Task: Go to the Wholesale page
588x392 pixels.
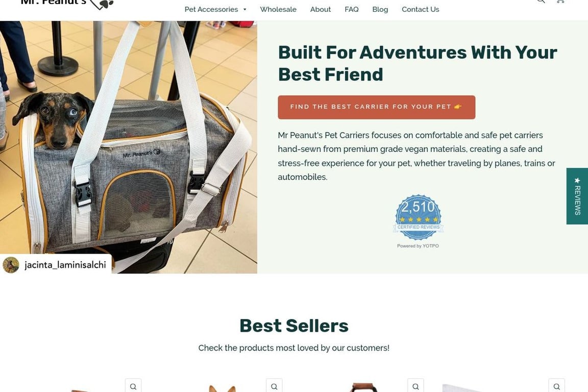Action: tap(278, 9)
